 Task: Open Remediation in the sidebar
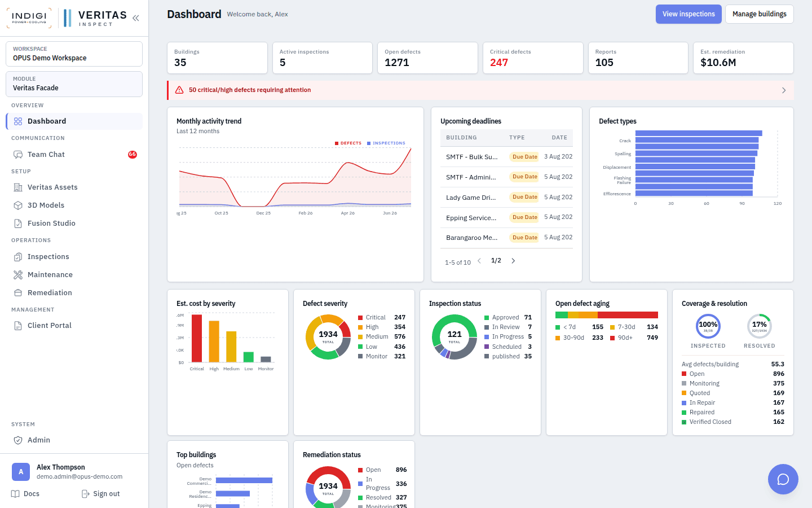(x=74, y=293)
